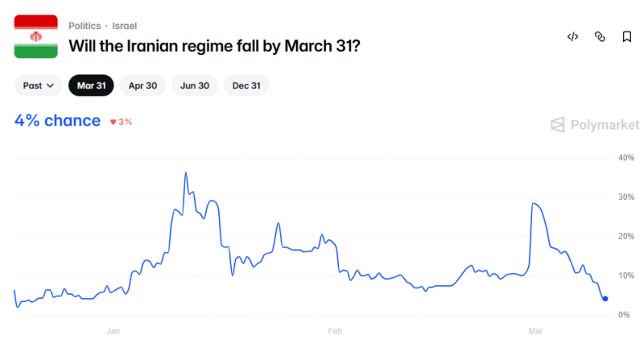
Task: Select the Dec 31 tab
Action: (x=246, y=85)
